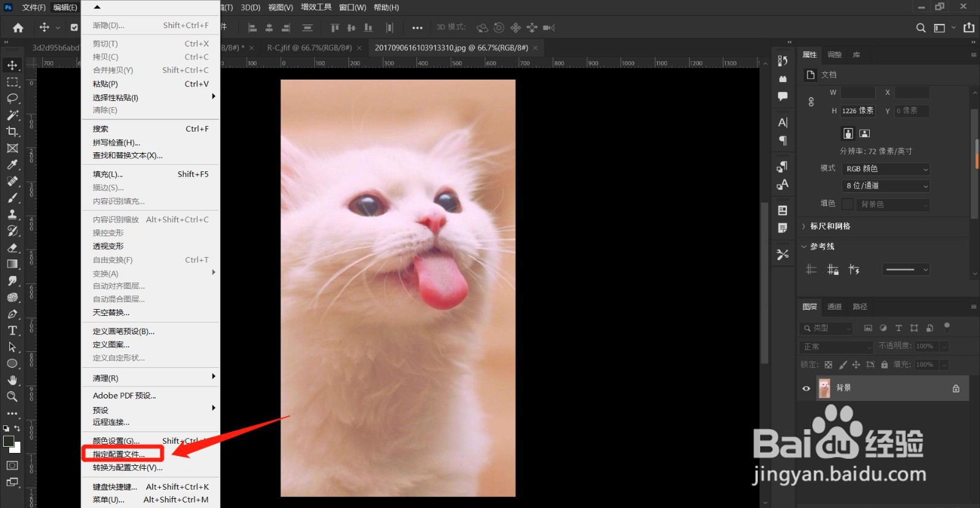Screen dimensions: 980x508
Task: Open the guide line style dropdown
Action: coord(907,269)
